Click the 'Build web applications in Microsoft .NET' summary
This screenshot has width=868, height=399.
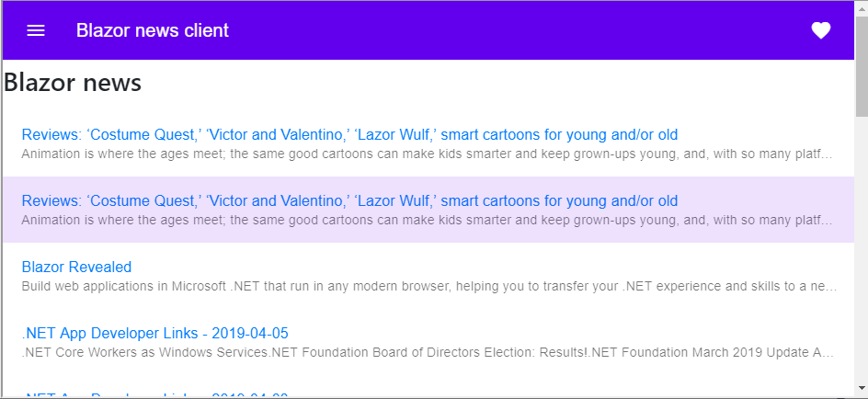tap(429, 286)
